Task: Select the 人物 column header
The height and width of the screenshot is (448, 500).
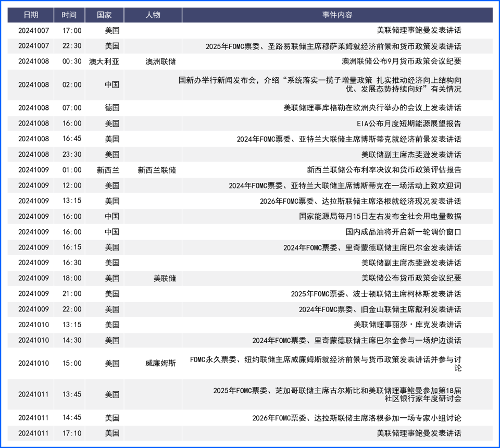Action: coord(153,15)
